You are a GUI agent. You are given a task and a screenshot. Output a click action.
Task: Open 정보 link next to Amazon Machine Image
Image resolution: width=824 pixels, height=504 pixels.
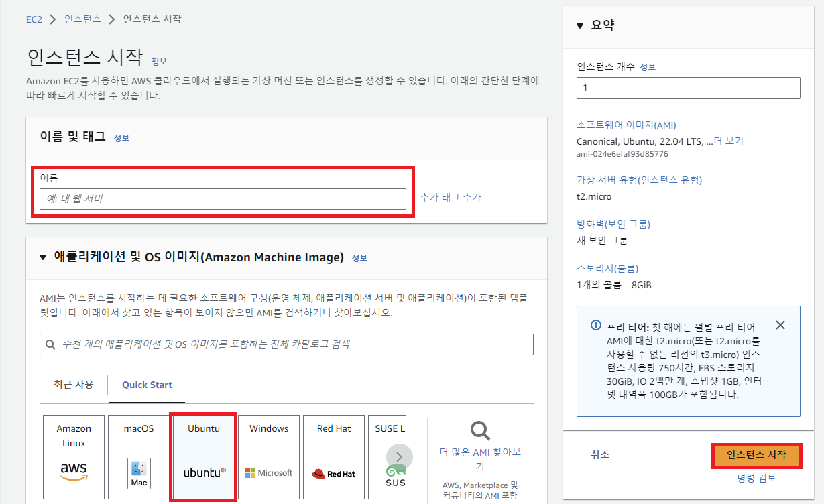pos(359,257)
